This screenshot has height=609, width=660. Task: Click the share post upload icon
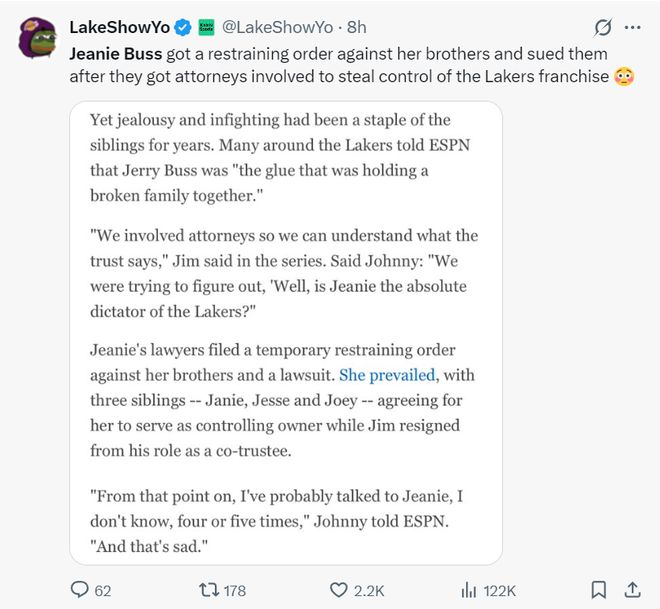click(x=632, y=590)
